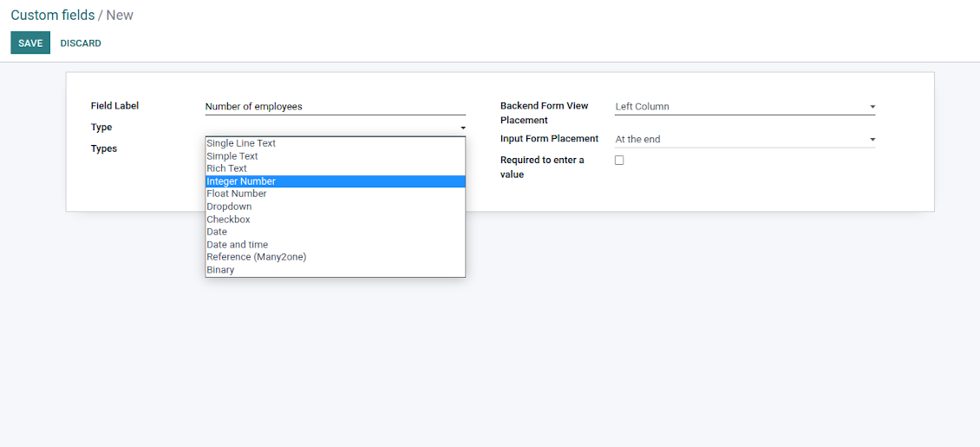Select the Date type option
This screenshot has width=980, height=447.
tap(217, 232)
